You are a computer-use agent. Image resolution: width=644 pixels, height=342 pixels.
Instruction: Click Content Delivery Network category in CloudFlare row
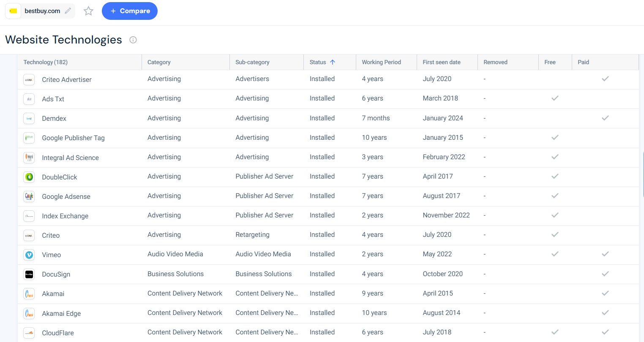click(185, 332)
